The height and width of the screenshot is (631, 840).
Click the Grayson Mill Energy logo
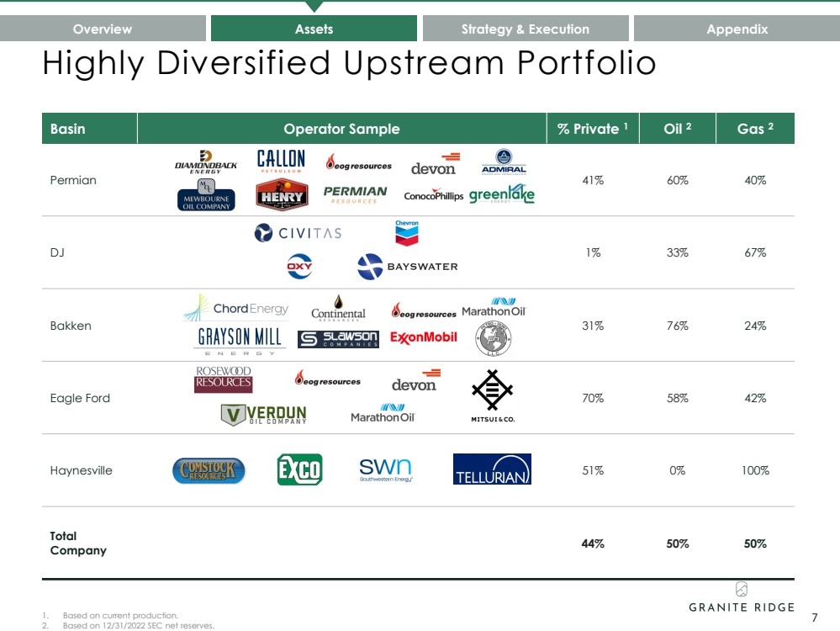click(240, 341)
